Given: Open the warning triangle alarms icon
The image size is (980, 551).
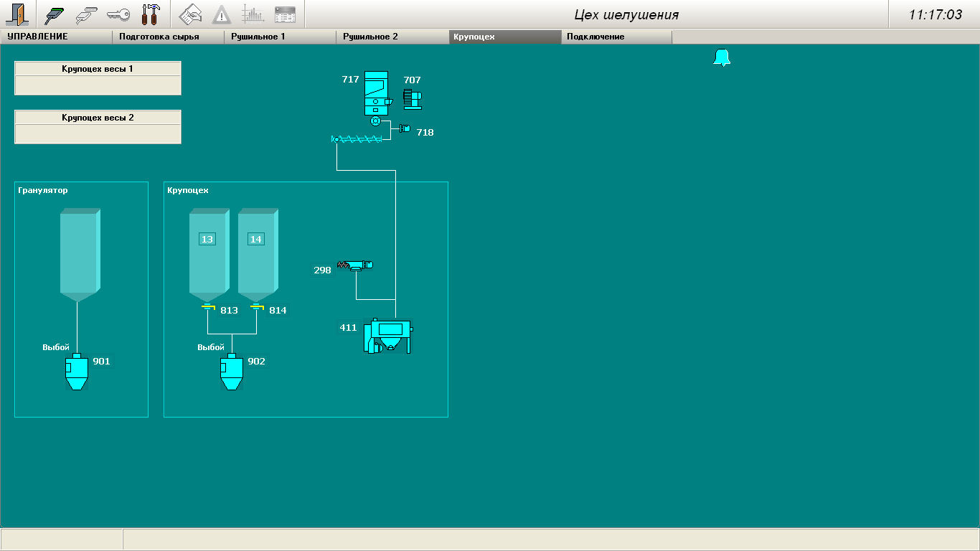Looking at the screenshot, I should pos(222,14).
